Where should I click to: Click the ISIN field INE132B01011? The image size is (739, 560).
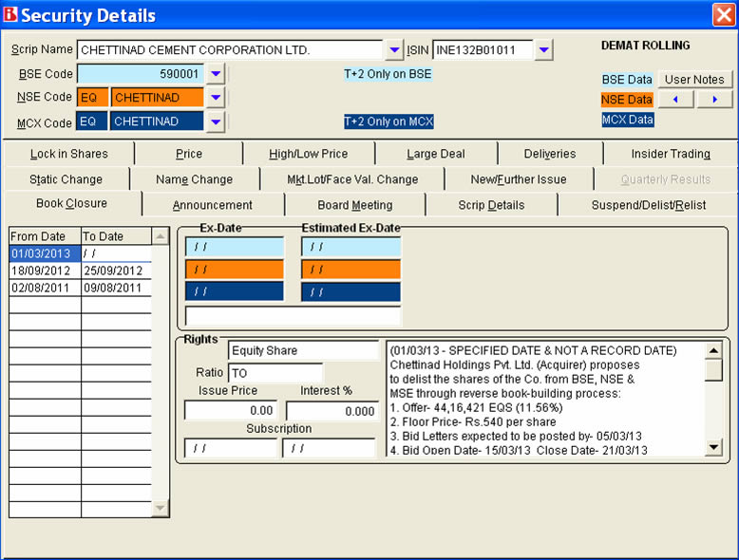[483, 50]
